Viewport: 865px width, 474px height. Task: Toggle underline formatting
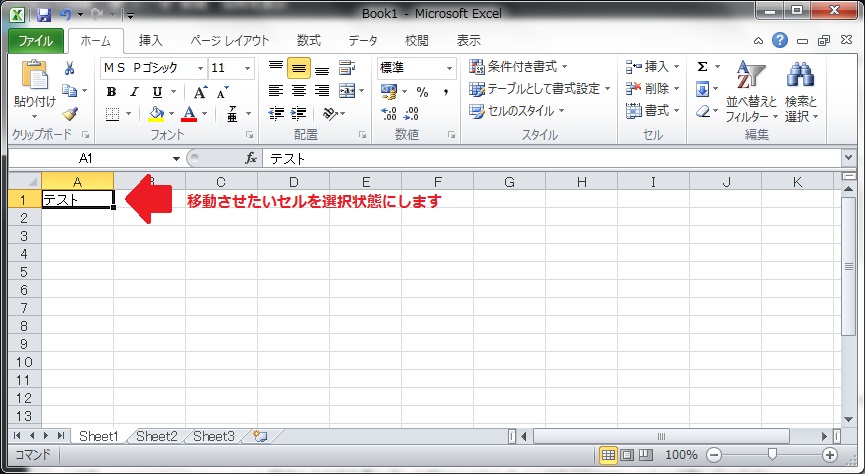[157, 92]
